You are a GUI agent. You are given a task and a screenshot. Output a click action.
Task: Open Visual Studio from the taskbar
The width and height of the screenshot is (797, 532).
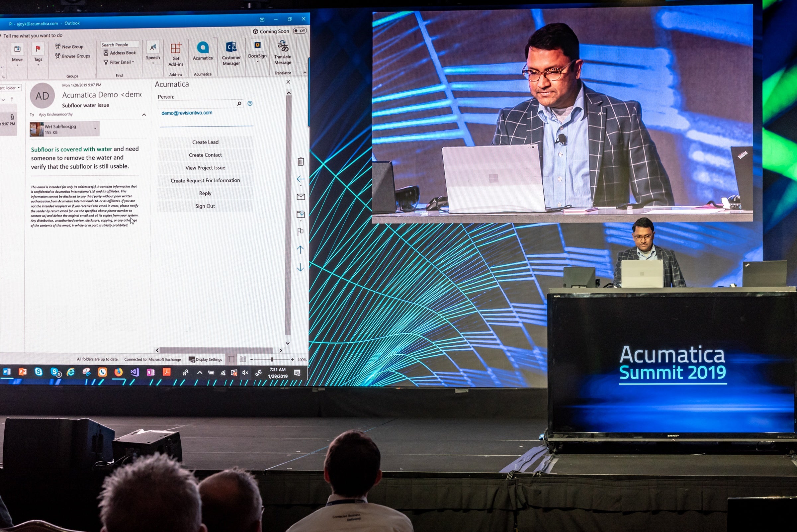point(135,372)
